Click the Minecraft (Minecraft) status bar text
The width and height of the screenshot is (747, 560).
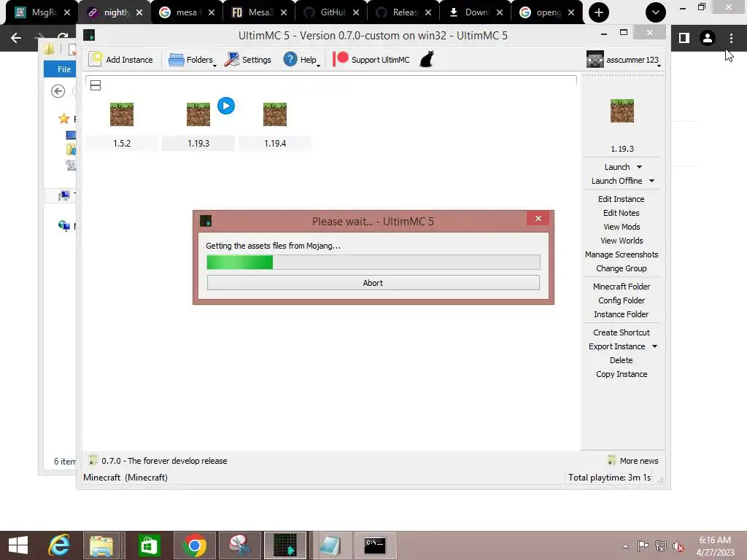[x=125, y=477]
